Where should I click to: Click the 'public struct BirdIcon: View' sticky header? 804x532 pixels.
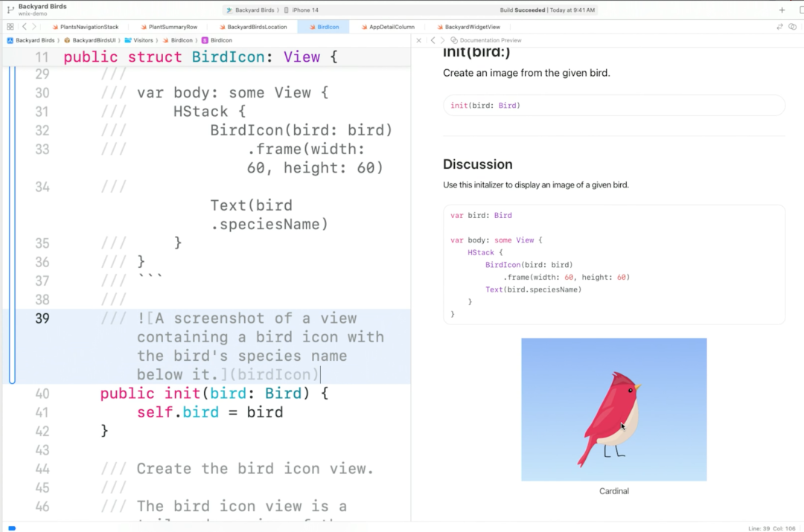pyautogui.click(x=200, y=57)
